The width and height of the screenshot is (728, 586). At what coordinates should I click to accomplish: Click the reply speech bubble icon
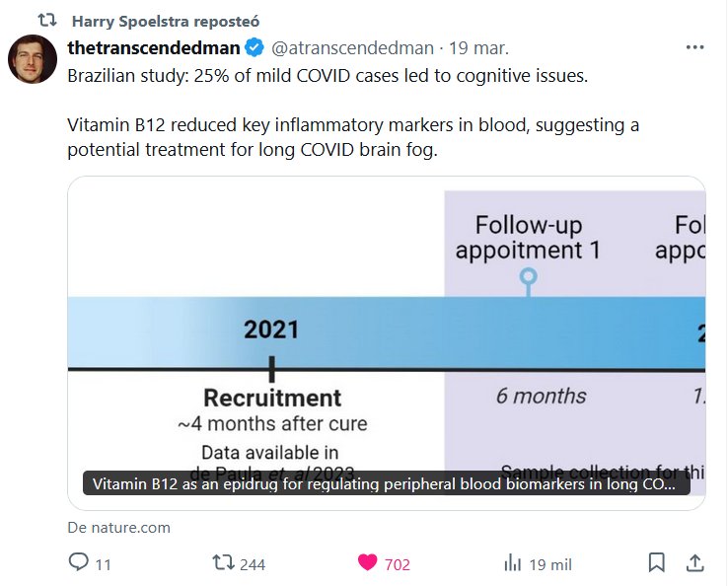tap(79, 563)
